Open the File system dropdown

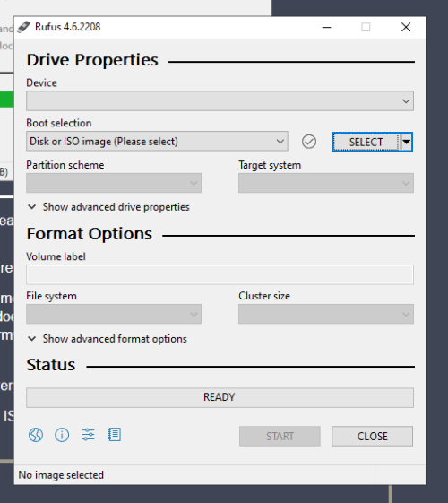click(x=114, y=314)
